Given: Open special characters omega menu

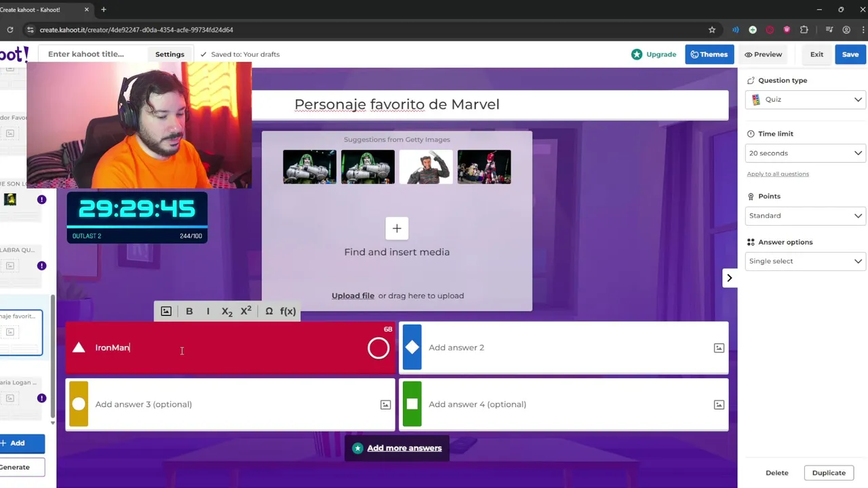Looking at the screenshot, I should tap(269, 311).
